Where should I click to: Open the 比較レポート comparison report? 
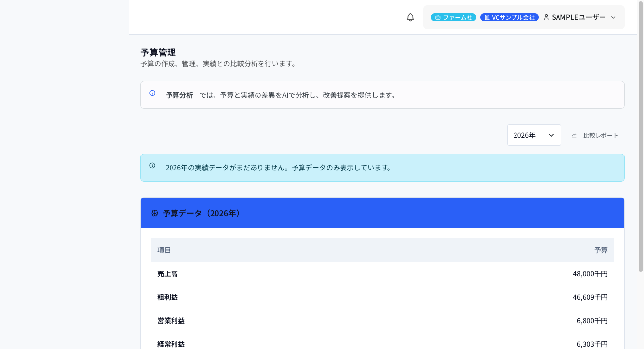[601, 135]
